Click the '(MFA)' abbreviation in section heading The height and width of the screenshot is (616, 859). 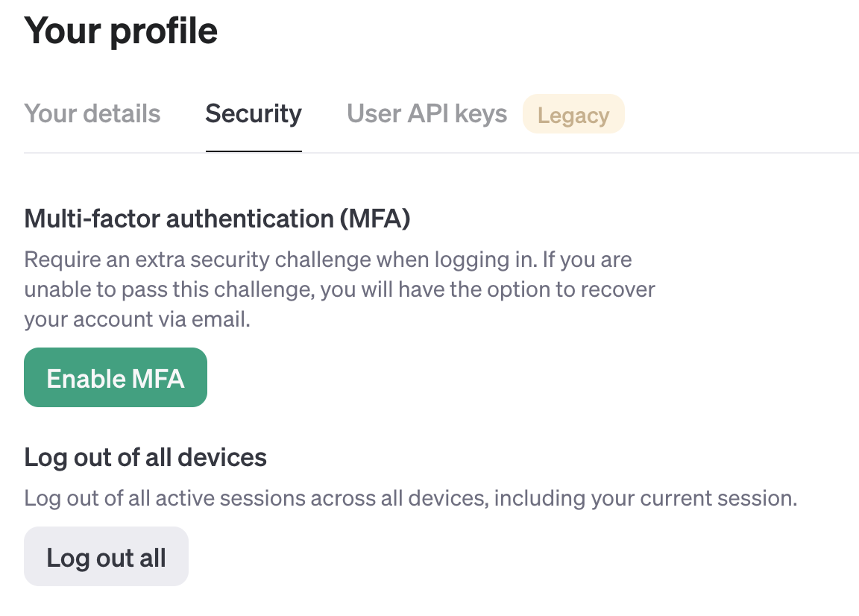pos(375,219)
